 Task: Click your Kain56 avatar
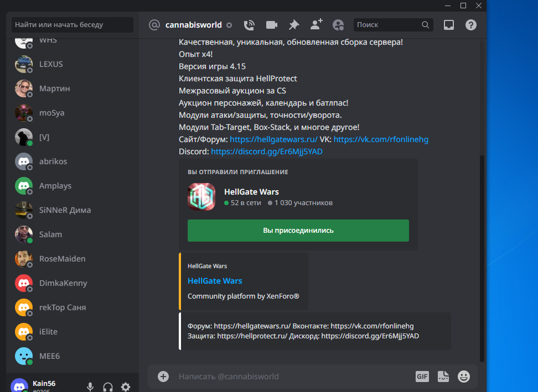tap(19, 386)
